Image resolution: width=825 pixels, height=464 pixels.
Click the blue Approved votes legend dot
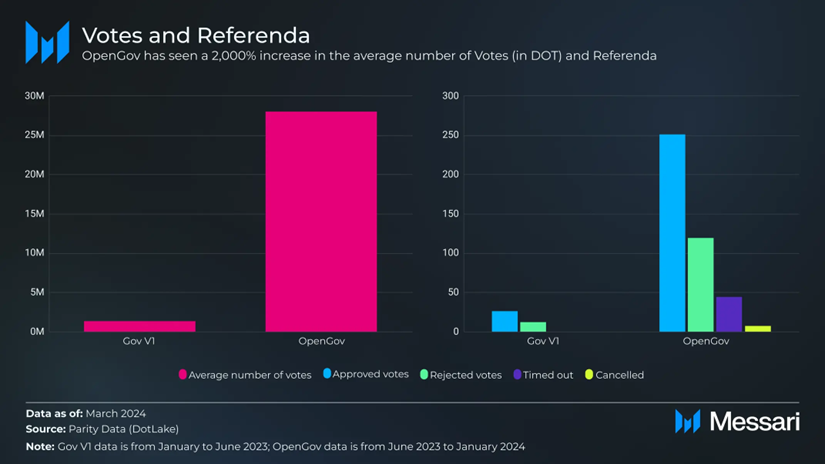coord(327,374)
